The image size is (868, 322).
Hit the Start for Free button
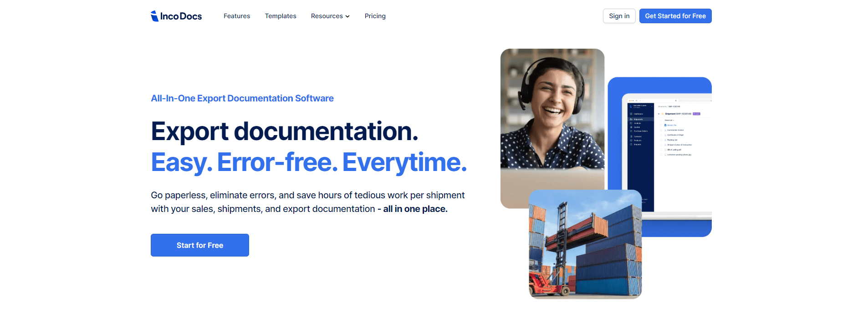[x=199, y=245]
